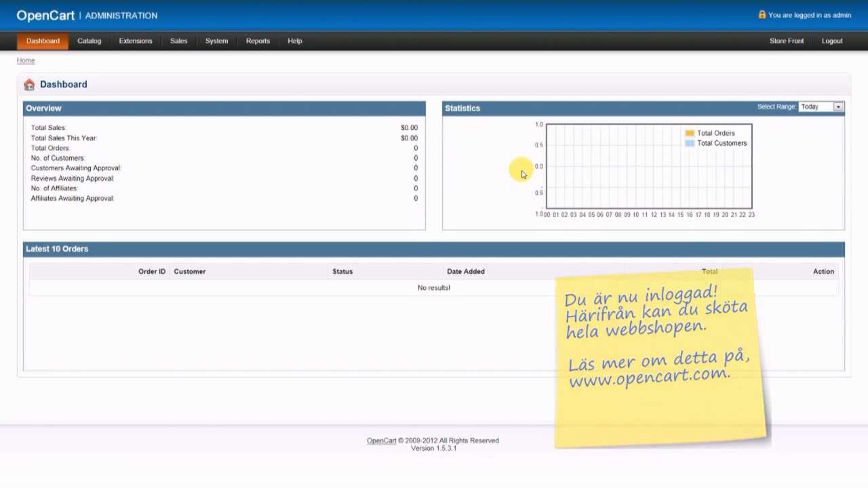Screen dimensions: 868x488
Task: Click the Dashboard home icon
Action: (29, 85)
